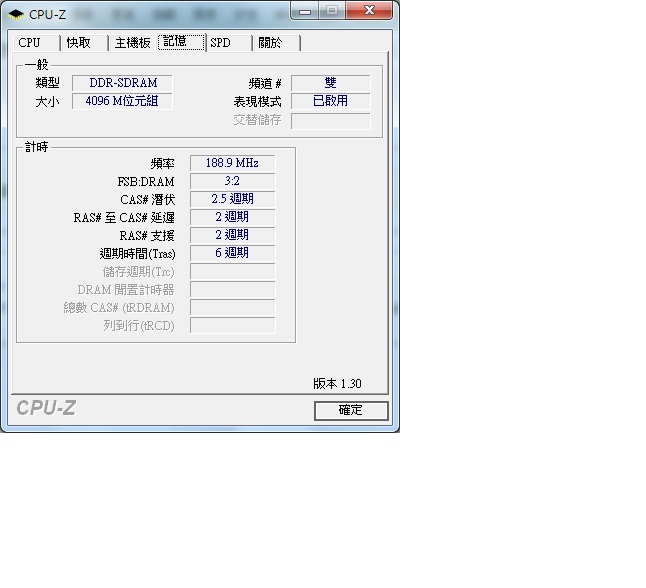This screenshot has width=646, height=588.
Task: Click the 表現模式 label
Action: (x=257, y=101)
